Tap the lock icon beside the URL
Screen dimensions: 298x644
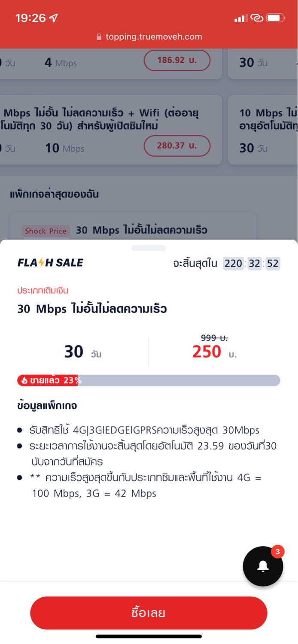point(99,37)
